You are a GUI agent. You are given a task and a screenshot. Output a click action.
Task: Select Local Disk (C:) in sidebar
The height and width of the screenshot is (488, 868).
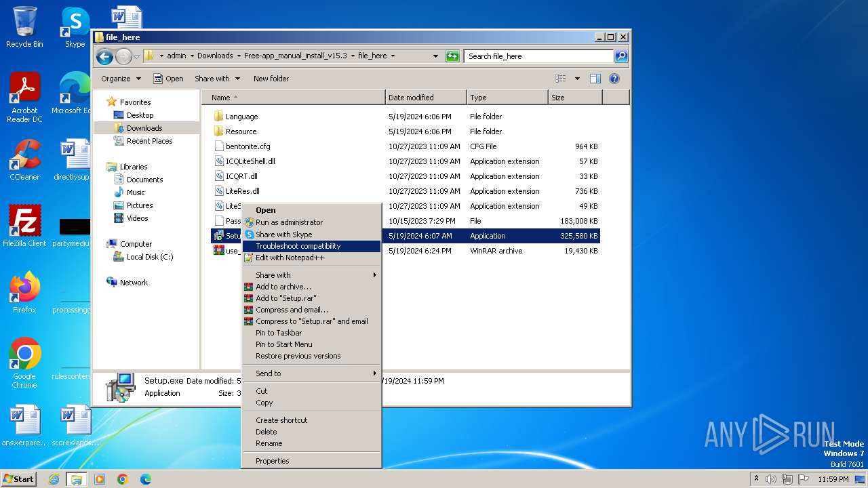click(150, 257)
